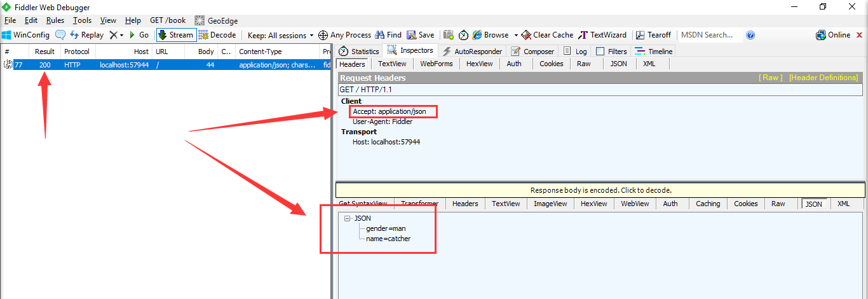Screen dimensions: 868x299
Task: Select request XML inspector tab
Action: [x=649, y=64]
